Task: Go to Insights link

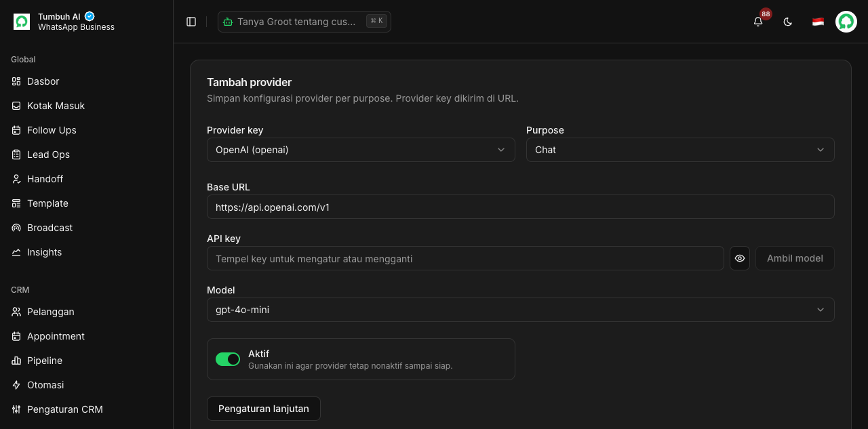Action: pyautogui.click(x=87, y=252)
